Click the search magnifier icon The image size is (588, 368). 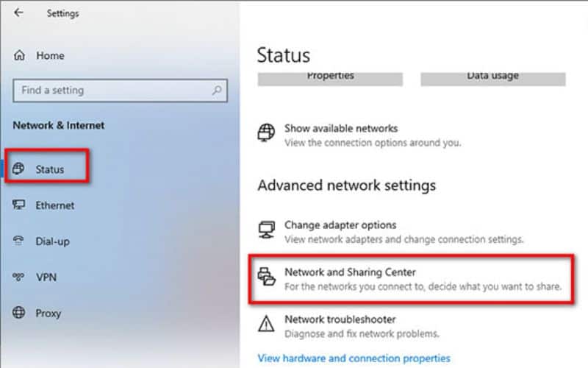(217, 90)
